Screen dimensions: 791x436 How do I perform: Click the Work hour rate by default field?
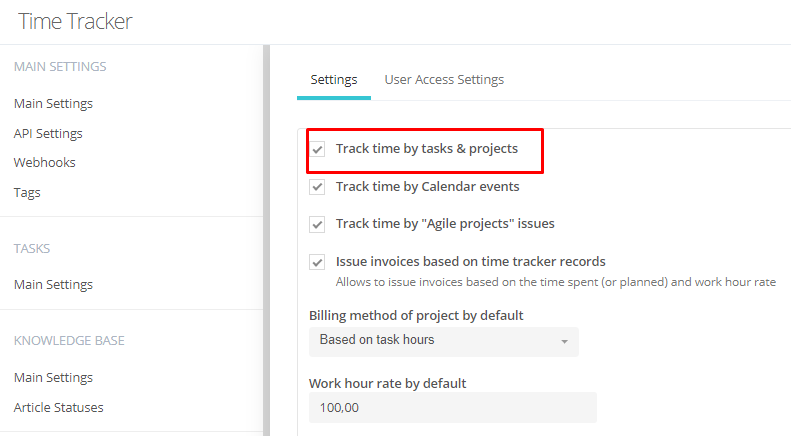(x=453, y=407)
